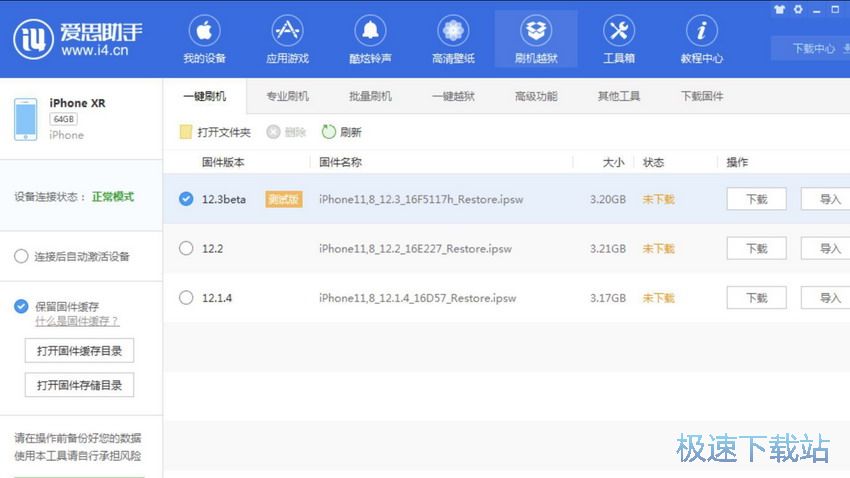The height and width of the screenshot is (478, 850).
Task: Click the www.i4.cn website text
Action: (95, 50)
